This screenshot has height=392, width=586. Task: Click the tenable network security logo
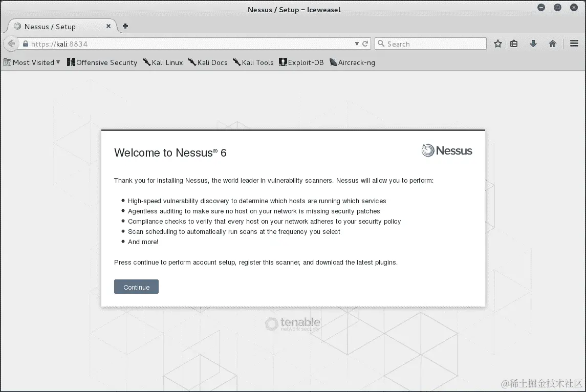[293, 324]
